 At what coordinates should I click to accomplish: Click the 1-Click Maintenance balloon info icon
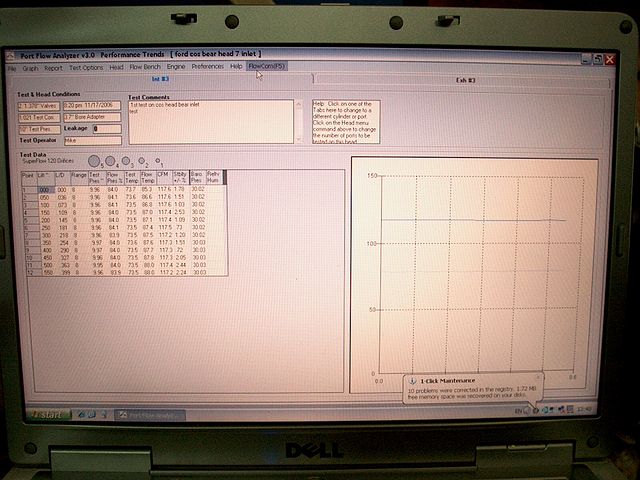pos(412,381)
